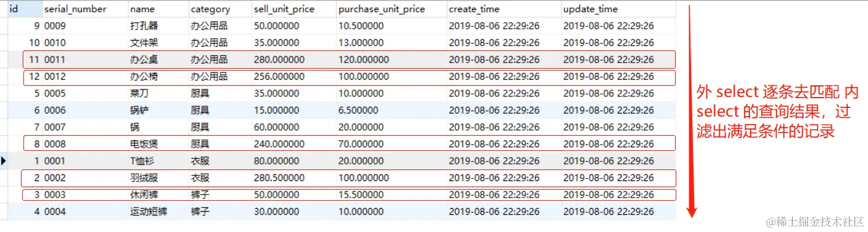Click the create_time column header
868x232 pixels.
coord(504,9)
